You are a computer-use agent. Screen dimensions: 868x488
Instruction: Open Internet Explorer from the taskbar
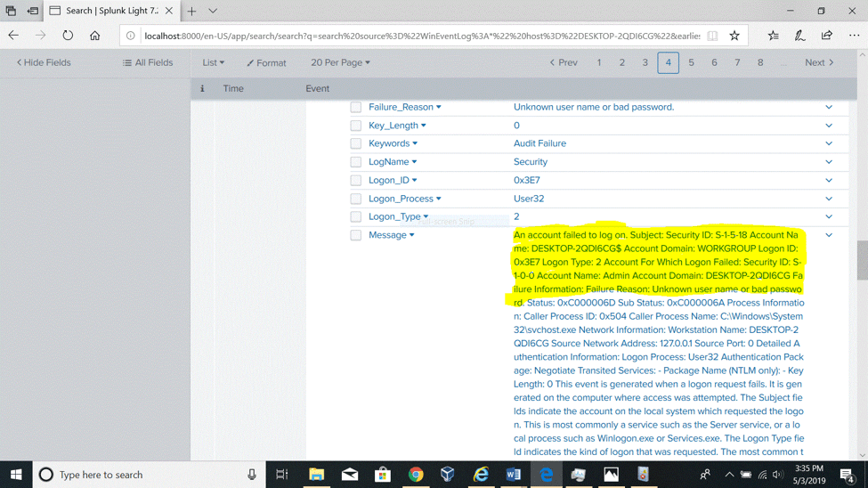coord(481,475)
